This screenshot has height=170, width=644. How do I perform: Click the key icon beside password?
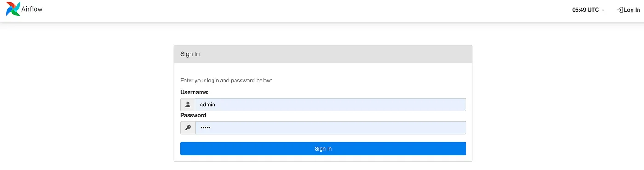pyautogui.click(x=188, y=128)
